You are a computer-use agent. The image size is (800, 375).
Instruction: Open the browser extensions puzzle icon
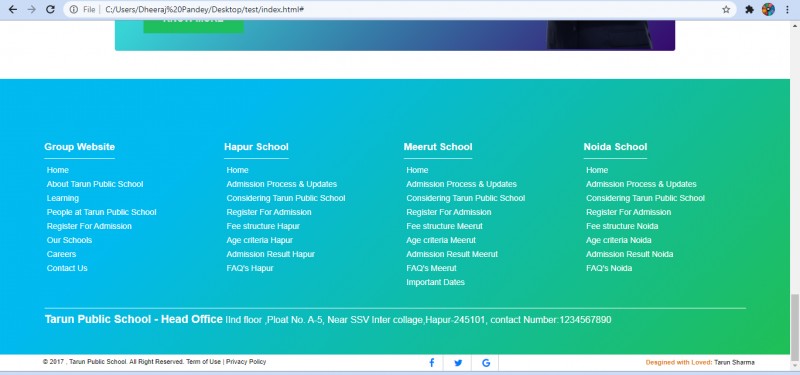coord(749,9)
